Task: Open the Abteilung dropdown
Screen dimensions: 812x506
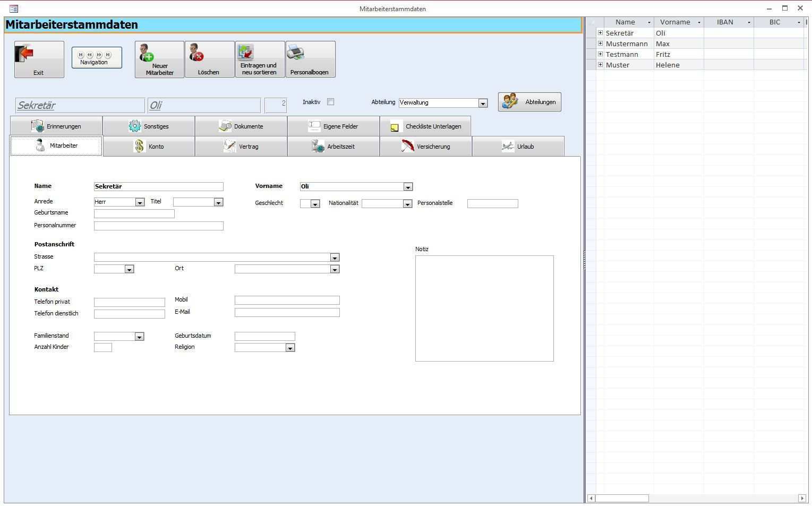Action: (x=482, y=103)
